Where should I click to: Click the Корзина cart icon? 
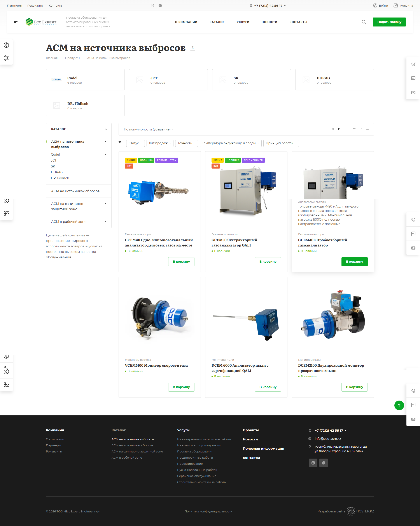pos(396,6)
